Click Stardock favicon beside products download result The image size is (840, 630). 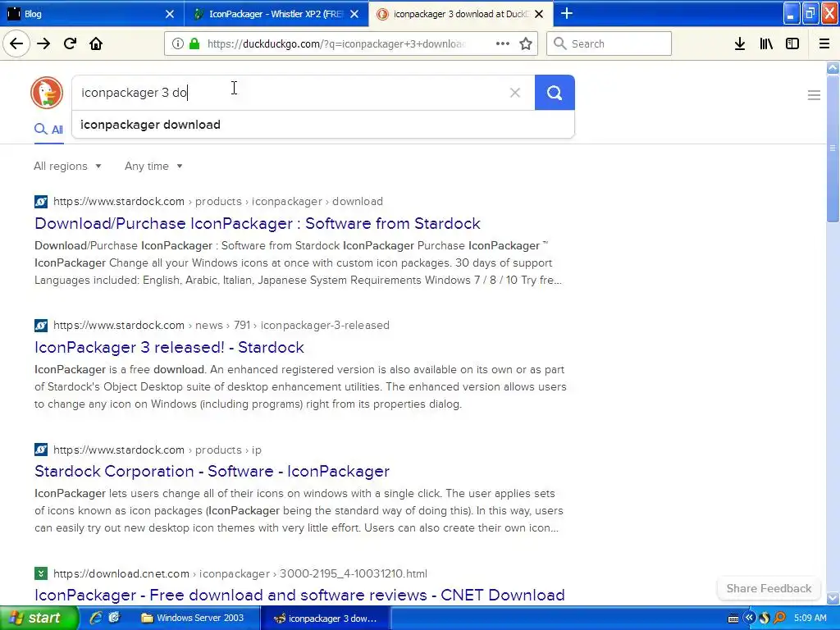(x=41, y=202)
